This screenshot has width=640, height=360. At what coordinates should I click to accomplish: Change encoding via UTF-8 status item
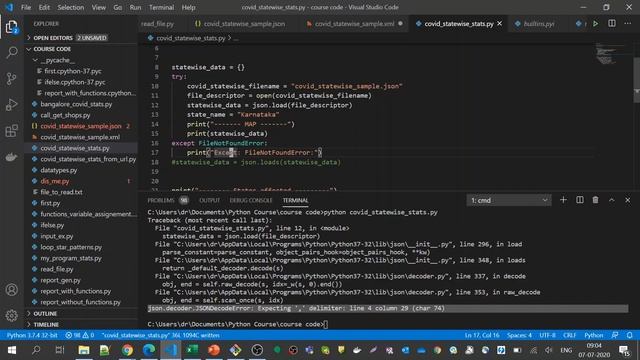click(547, 335)
